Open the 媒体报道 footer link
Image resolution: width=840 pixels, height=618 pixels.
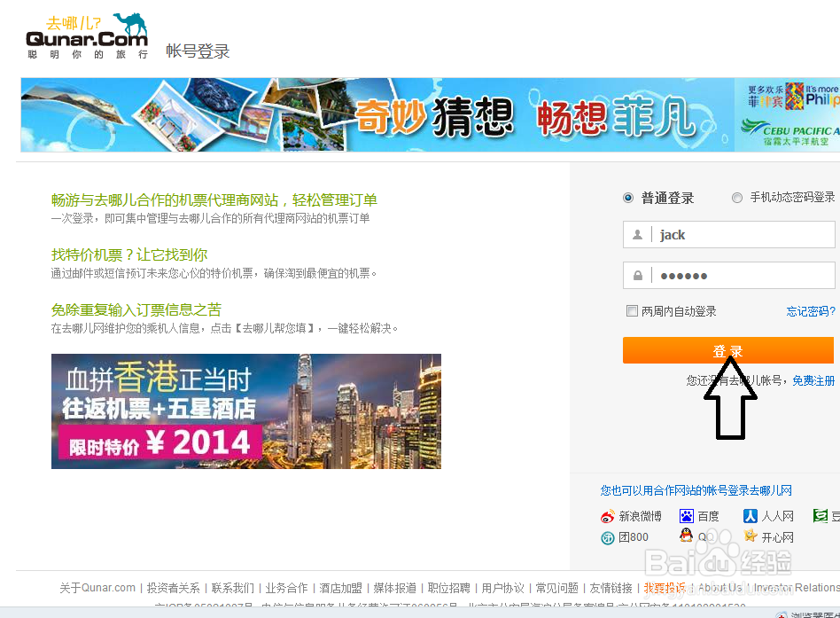coord(395,588)
